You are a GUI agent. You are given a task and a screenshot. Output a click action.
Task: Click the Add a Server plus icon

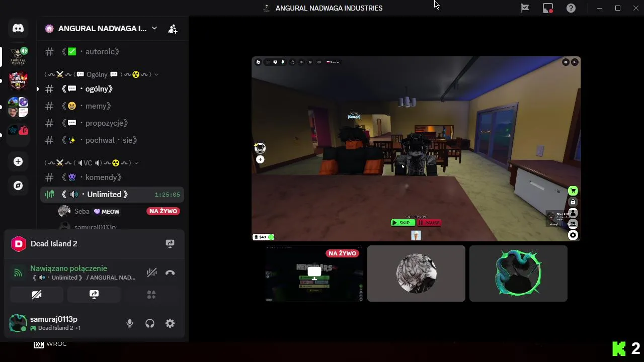pyautogui.click(x=18, y=161)
